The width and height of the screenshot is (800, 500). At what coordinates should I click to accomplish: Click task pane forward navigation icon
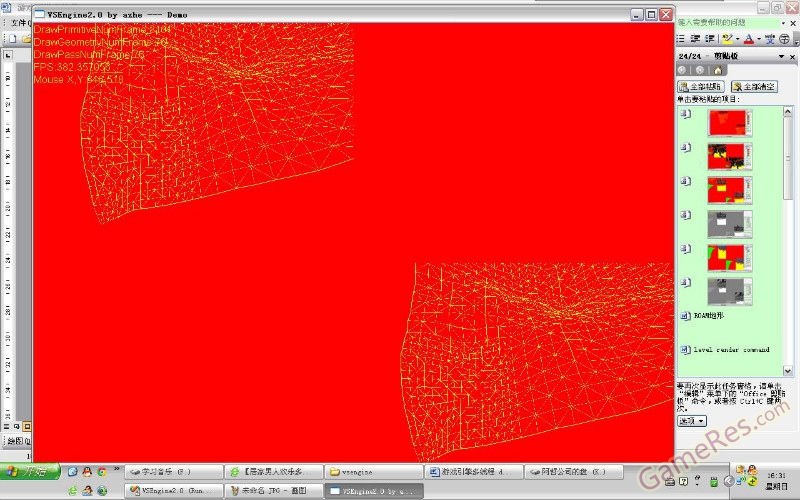pos(700,70)
